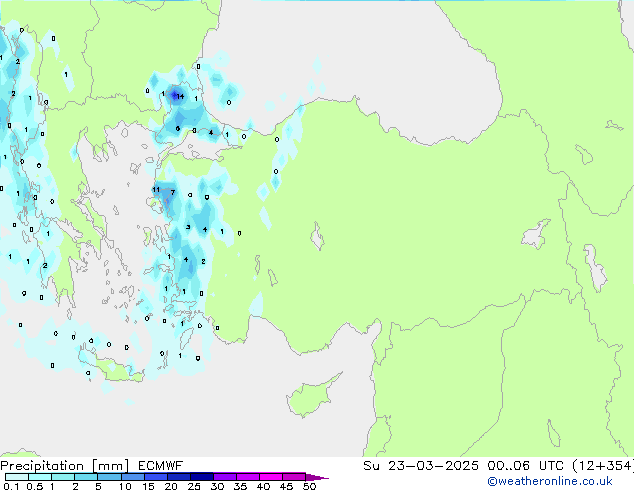The width and height of the screenshot is (634, 490).
Task: Click the '00..06 UTC' time range text
Action: click(525, 466)
